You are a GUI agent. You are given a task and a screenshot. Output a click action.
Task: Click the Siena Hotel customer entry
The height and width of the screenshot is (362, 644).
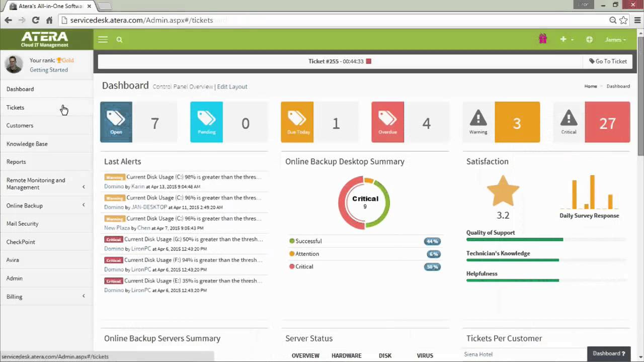(x=478, y=354)
